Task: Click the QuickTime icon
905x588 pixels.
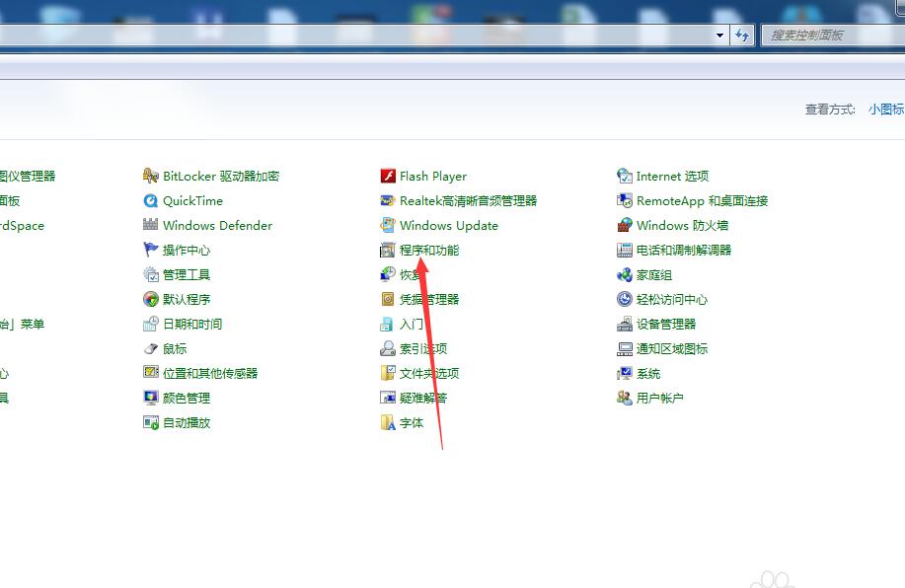Action: pos(151,201)
